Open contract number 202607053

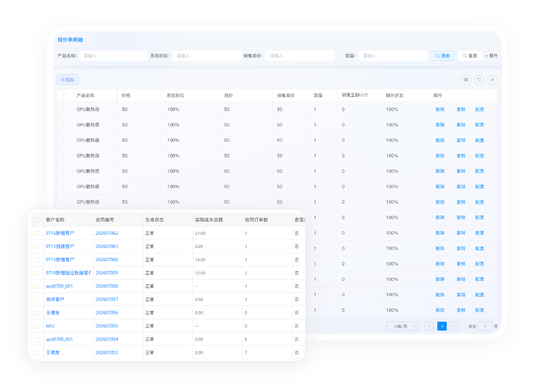click(107, 352)
